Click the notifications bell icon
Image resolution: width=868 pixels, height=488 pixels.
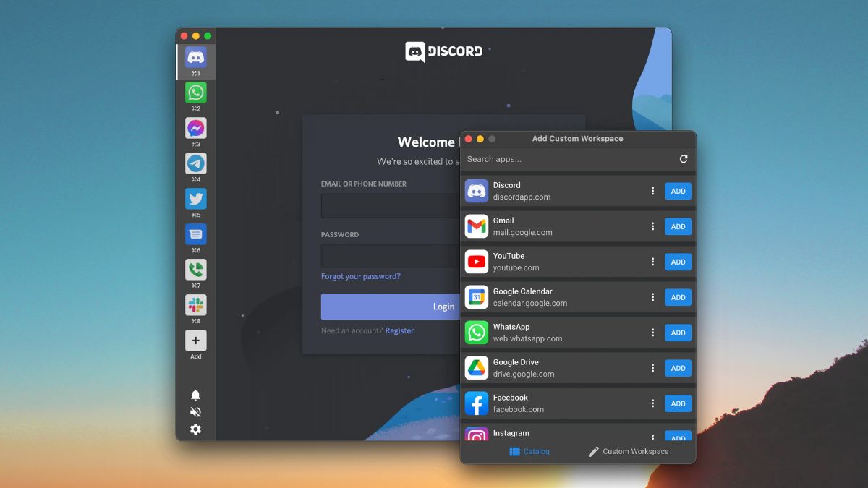[195, 395]
